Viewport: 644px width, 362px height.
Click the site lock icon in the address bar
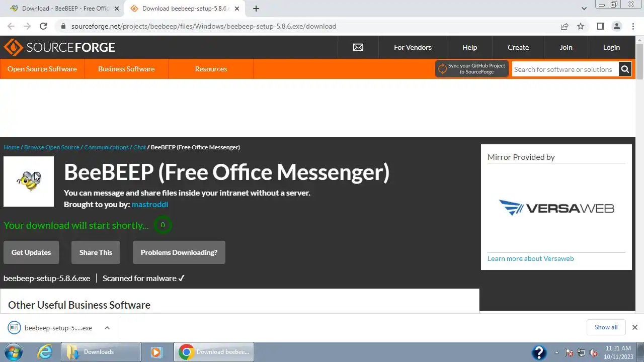(63, 26)
